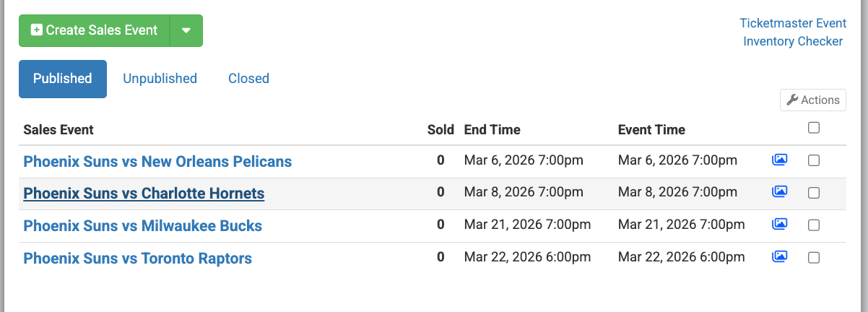Click the Actions wrench button
The width and height of the screenshot is (868, 312).
click(x=813, y=100)
